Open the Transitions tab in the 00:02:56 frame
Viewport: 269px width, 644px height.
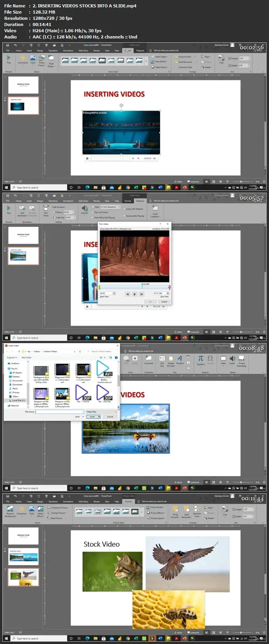pyautogui.click(x=53, y=50)
